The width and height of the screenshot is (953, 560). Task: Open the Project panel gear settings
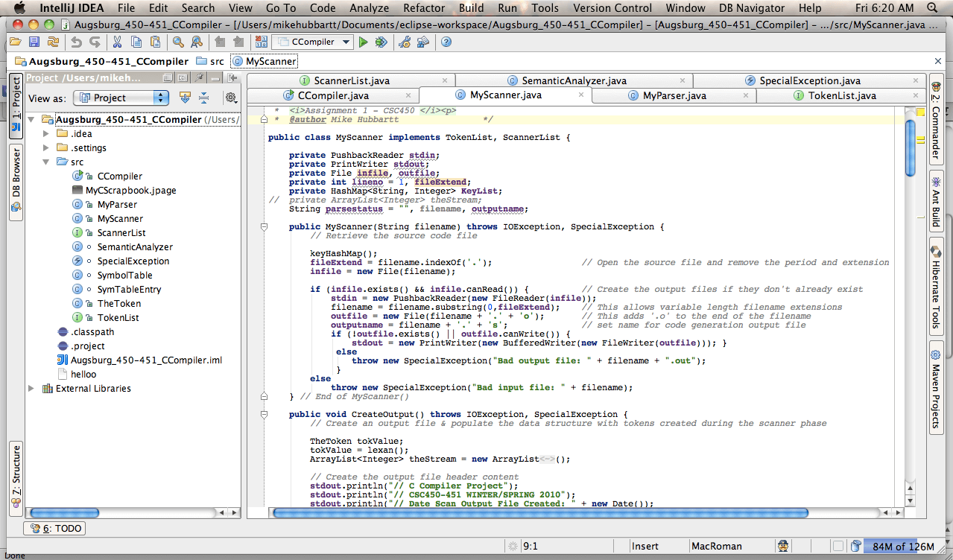click(231, 98)
